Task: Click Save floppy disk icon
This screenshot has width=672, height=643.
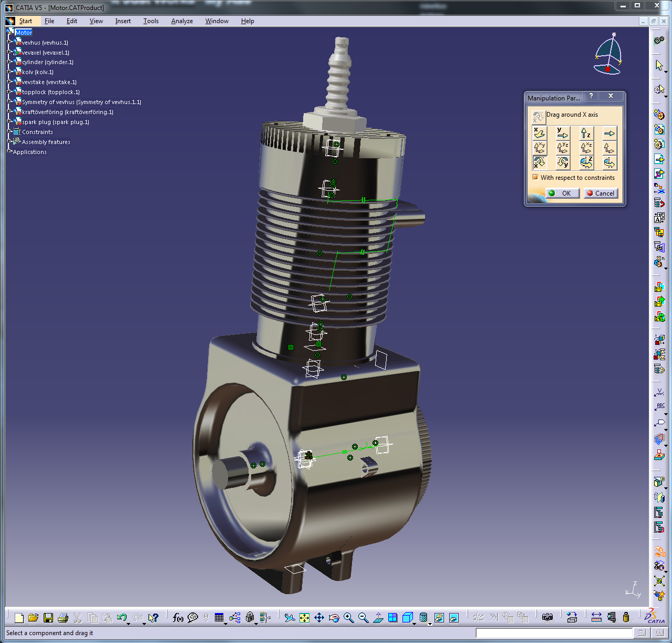Action: 48,618
